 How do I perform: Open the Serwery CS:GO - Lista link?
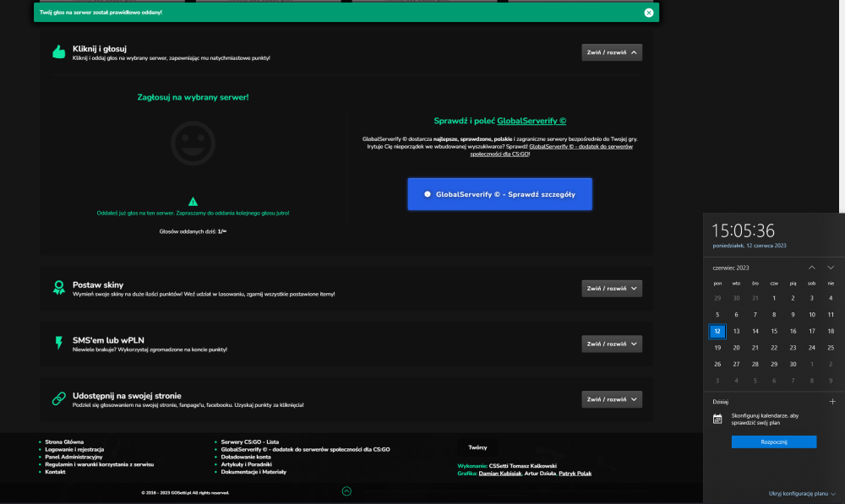coord(249,442)
